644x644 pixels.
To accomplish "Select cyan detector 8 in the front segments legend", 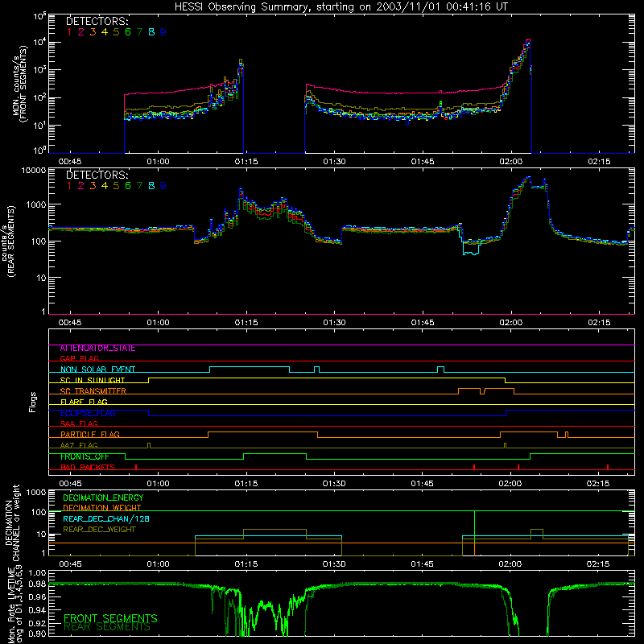I will click(151, 32).
